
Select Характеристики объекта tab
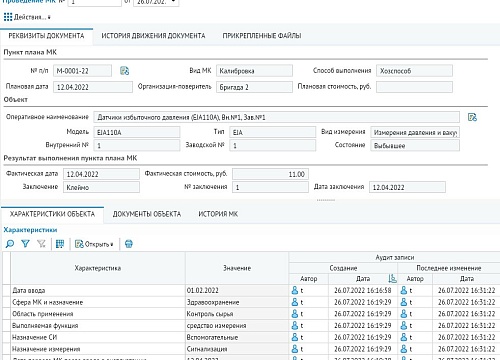[x=52, y=214]
